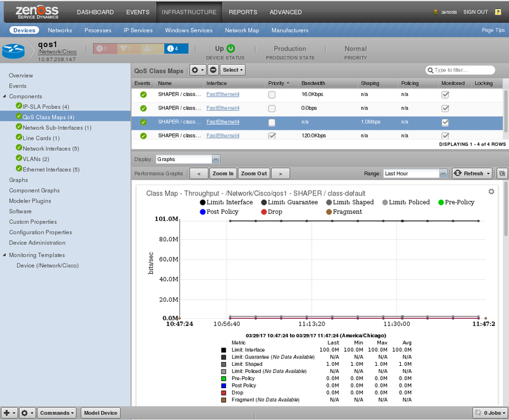The image size is (509, 420).
Task: Click search magnifier in filter box
Action: [x=431, y=70]
